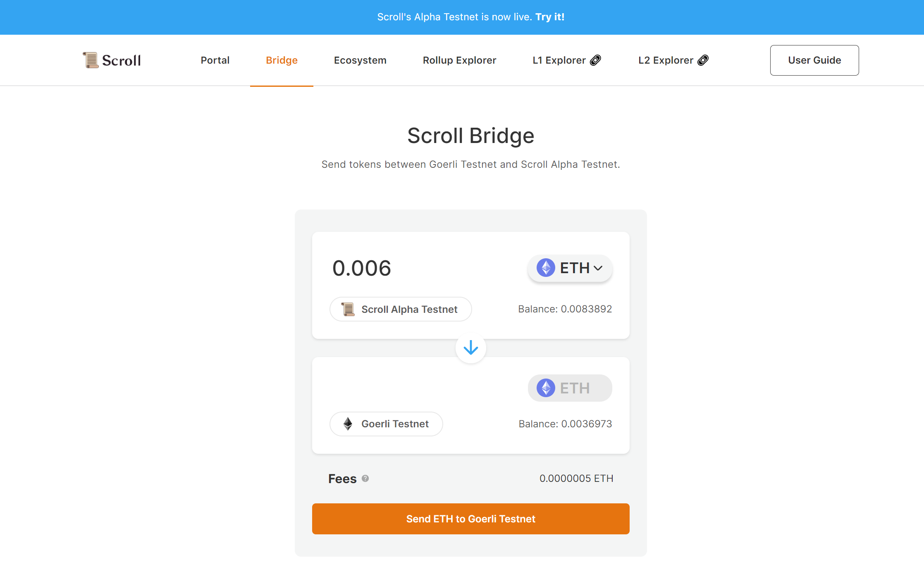Click the ETH coin icon in source token selector

point(546,268)
